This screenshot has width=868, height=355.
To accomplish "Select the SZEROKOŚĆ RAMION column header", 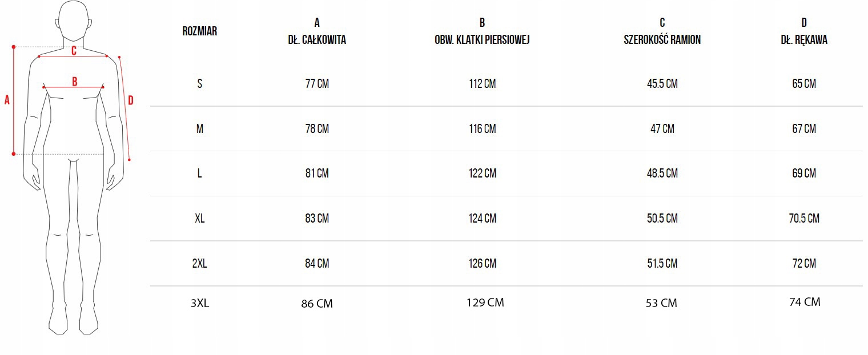I will [x=662, y=40].
